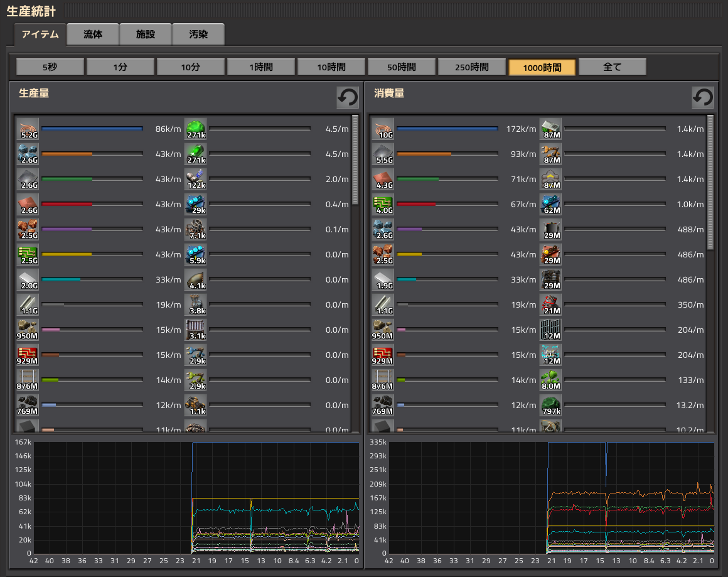Image resolution: width=728 pixels, height=577 pixels.
Task: Click the 生産量 graph area
Action: pos(196,497)
